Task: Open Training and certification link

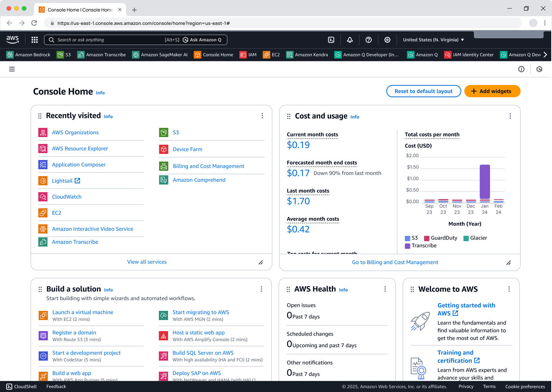Action: coord(459,356)
